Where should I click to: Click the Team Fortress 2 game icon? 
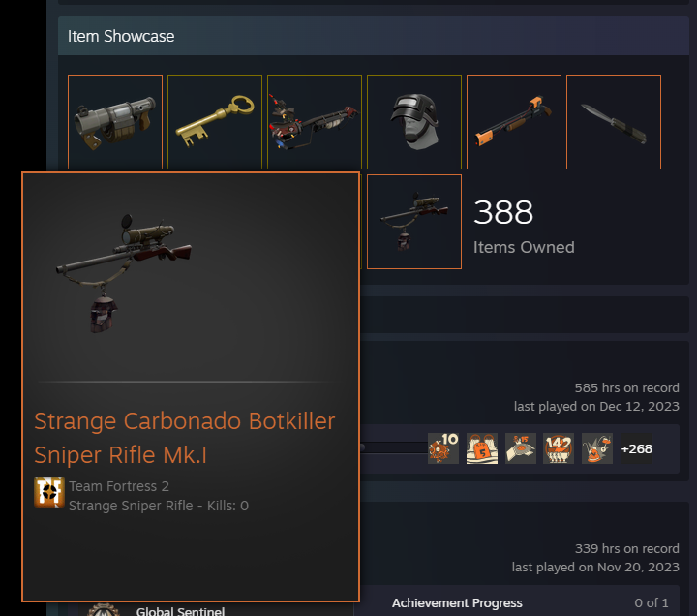pos(49,492)
